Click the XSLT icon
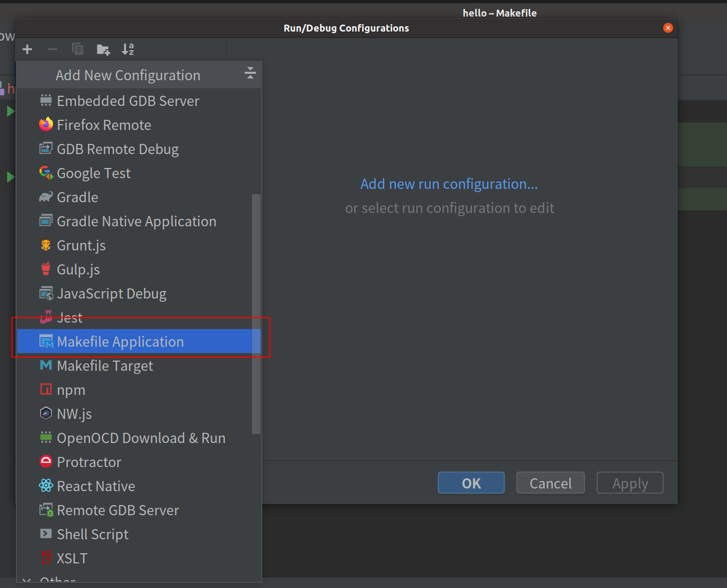Image resolution: width=727 pixels, height=588 pixels. 46,558
